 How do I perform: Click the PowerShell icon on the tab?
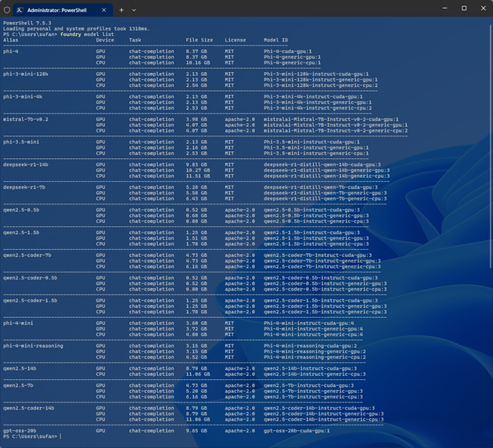20,10
